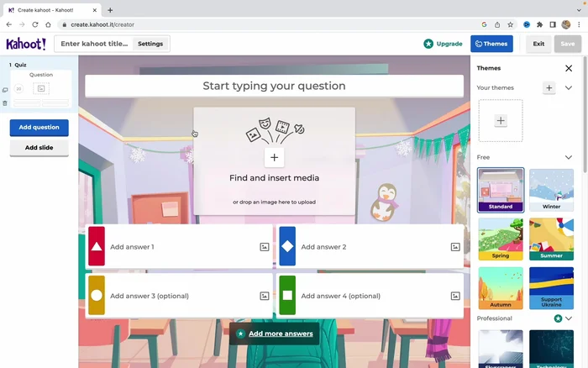Viewport: 588px width, 368px height.
Task: Add a new theme beside Your themes
Action: [x=549, y=87]
